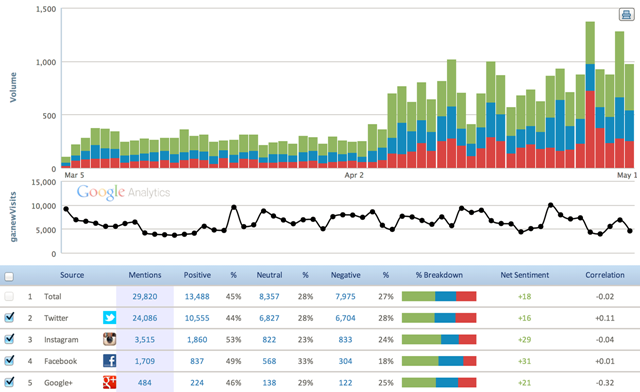Open Instagram mentions 3,515 link
The image size is (640, 392).
pos(144,340)
